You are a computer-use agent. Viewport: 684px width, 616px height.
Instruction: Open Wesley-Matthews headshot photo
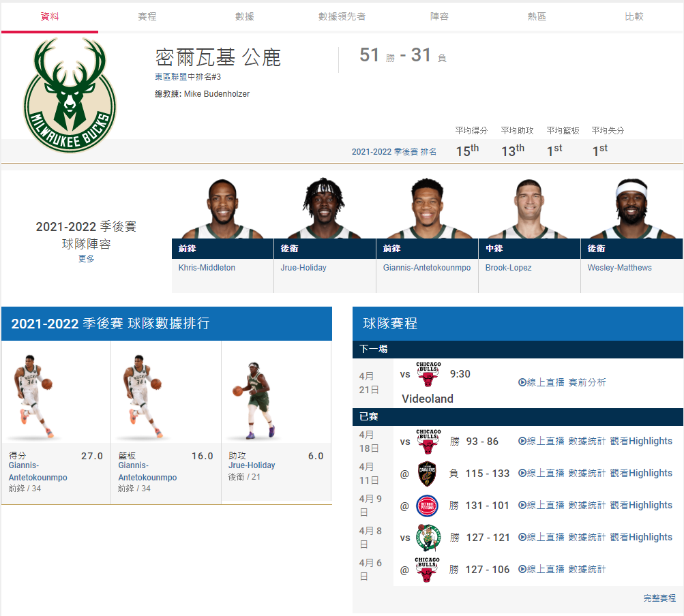coord(631,208)
